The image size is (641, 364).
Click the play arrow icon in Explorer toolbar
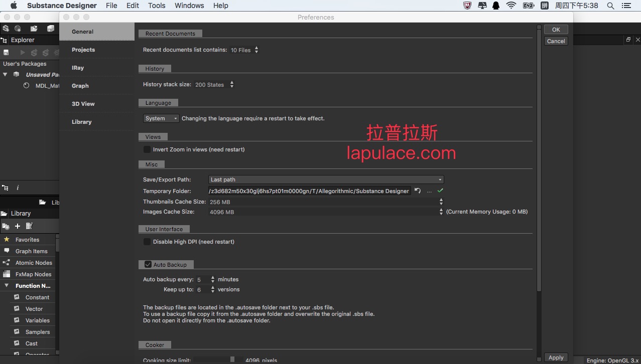coord(22,52)
